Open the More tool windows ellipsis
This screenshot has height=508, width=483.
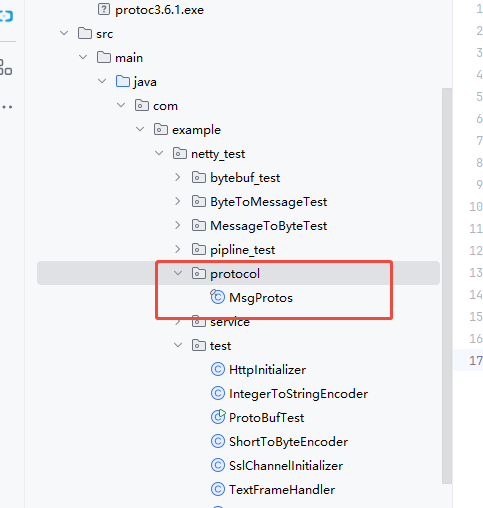[x=7, y=107]
